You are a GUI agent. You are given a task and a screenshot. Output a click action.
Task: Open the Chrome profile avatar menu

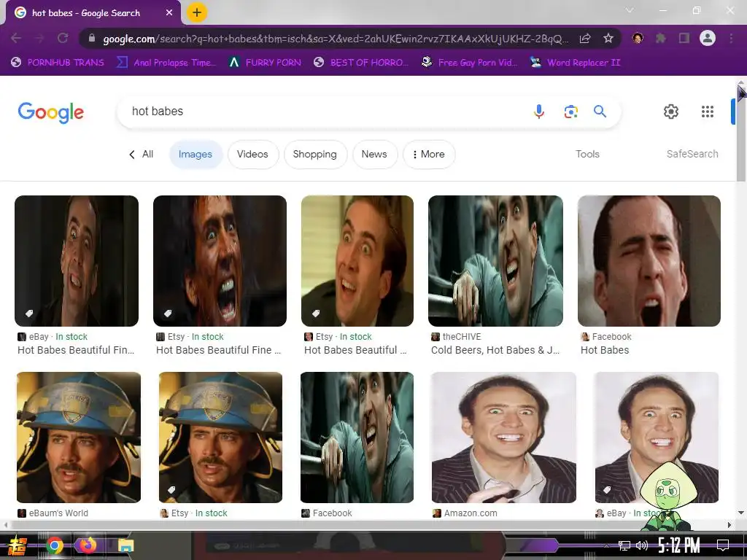[708, 38]
